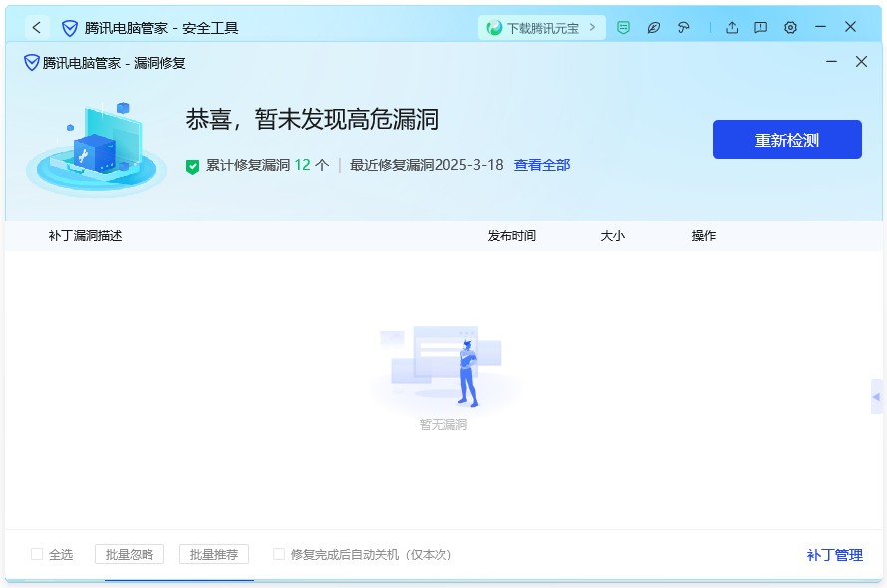This screenshot has width=887, height=588.
Task: Close the 漏洞修复 window
Action: (861, 61)
